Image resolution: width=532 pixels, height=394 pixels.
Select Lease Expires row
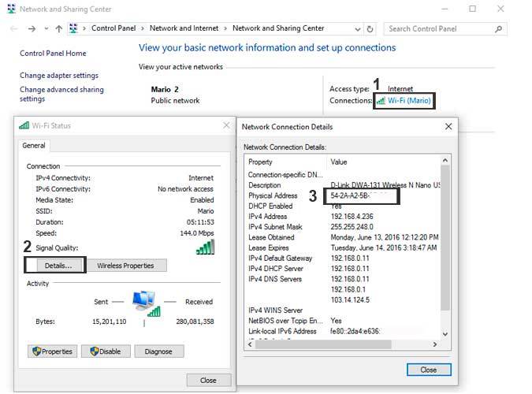pos(343,247)
